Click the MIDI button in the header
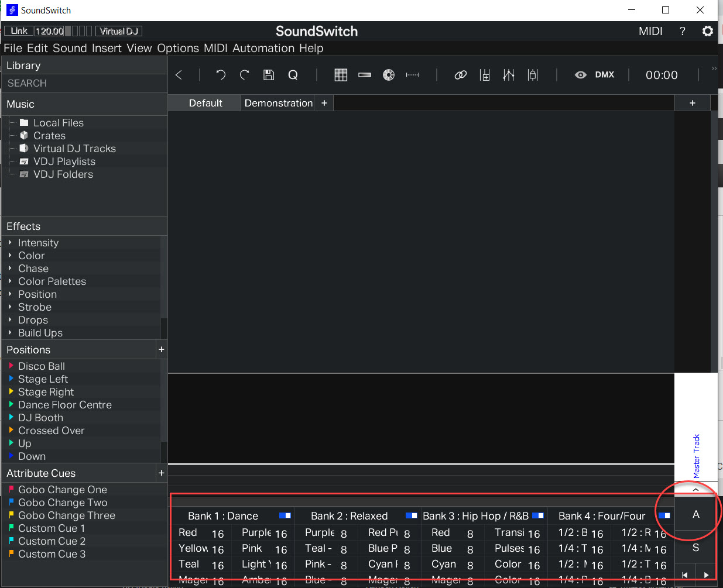The height and width of the screenshot is (588, 723). (650, 31)
